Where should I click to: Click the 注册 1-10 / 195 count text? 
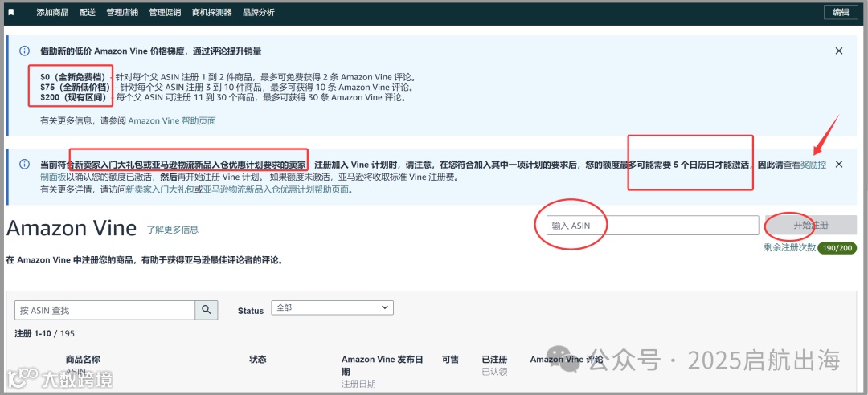pyautogui.click(x=45, y=334)
